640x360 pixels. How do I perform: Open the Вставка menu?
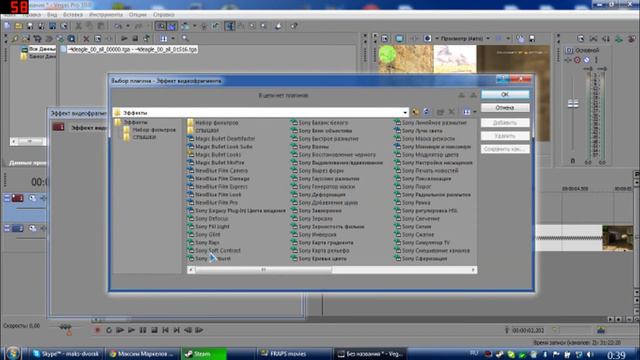(73, 14)
